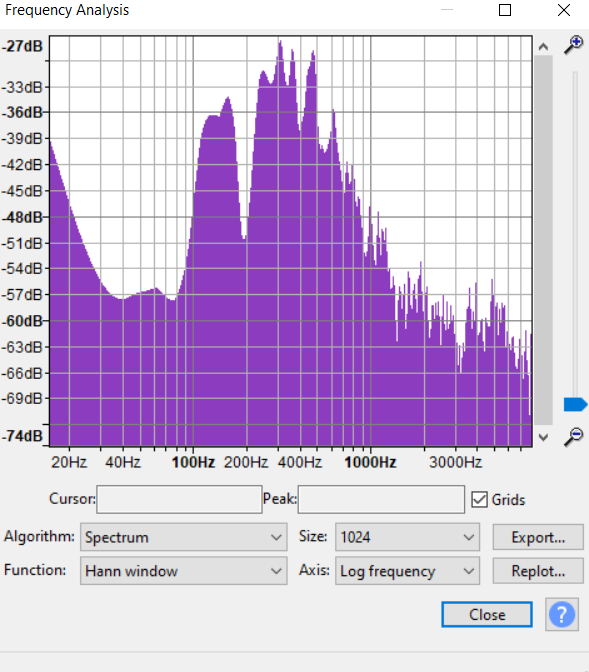Viewport: 589px width, 672px height.
Task: Click the blue vertical zoom slider thumb
Action: pos(575,404)
